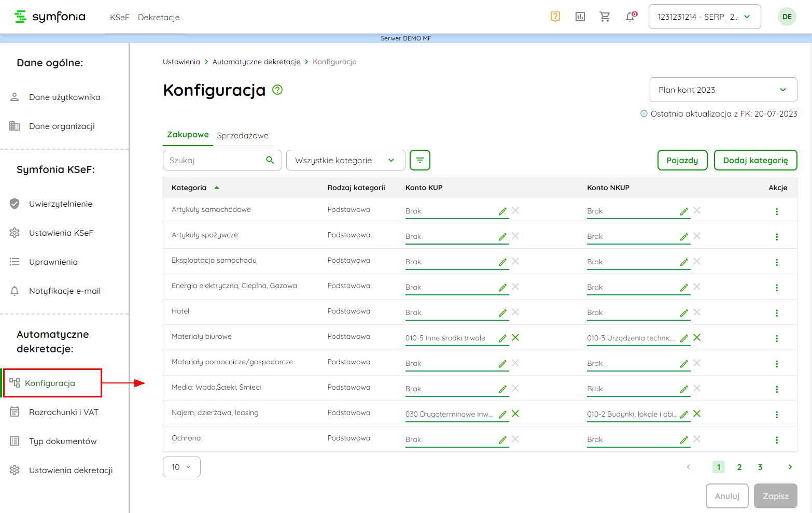Go to next page arrow
The height and width of the screenshot is (513, 812).
pyautogui.click(x=790, y=467)
